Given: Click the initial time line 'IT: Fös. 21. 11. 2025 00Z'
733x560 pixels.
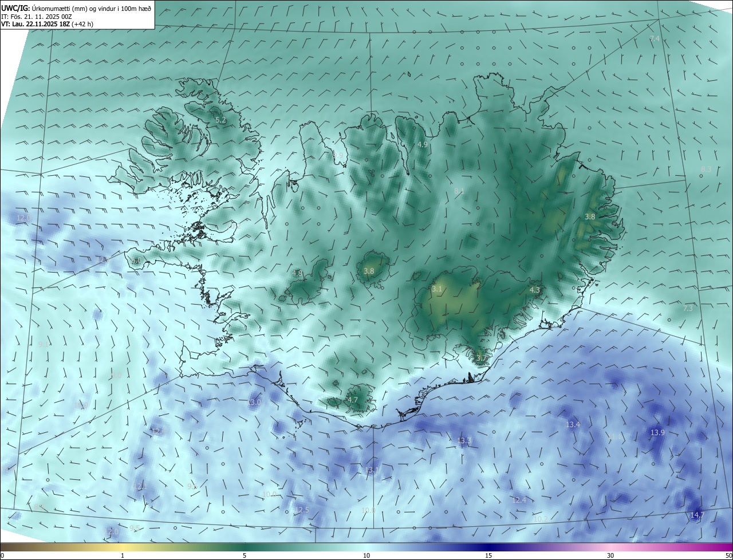Looking at the screenshot, I should (x=36, y=16).
